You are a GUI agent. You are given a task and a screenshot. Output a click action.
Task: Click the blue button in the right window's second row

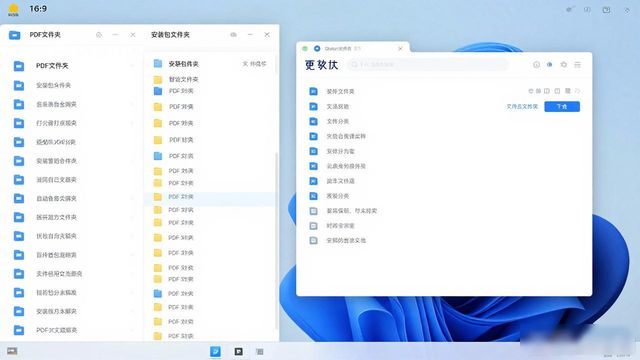(x=562, y=107)
